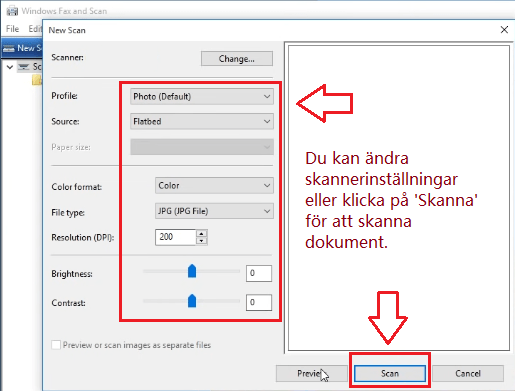The width and height of the screenshot is (515, 391).
Task: Open the File menu in Windows Fax and Scan
Action: [13, 29]
